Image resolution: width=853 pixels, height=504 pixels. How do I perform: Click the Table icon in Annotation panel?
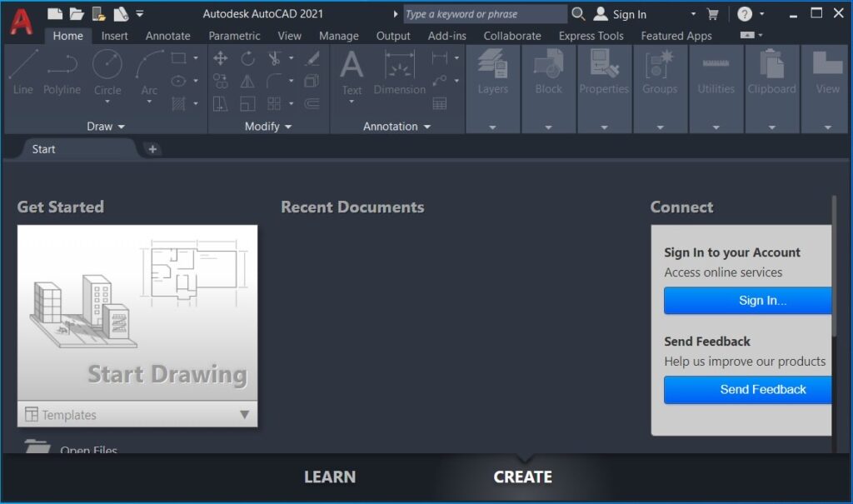point(440,103)
